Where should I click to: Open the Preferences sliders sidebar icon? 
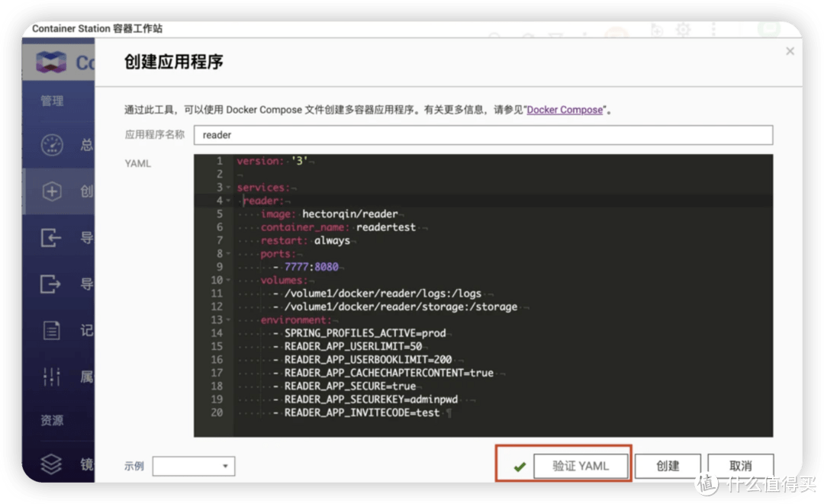pos(52,377)
